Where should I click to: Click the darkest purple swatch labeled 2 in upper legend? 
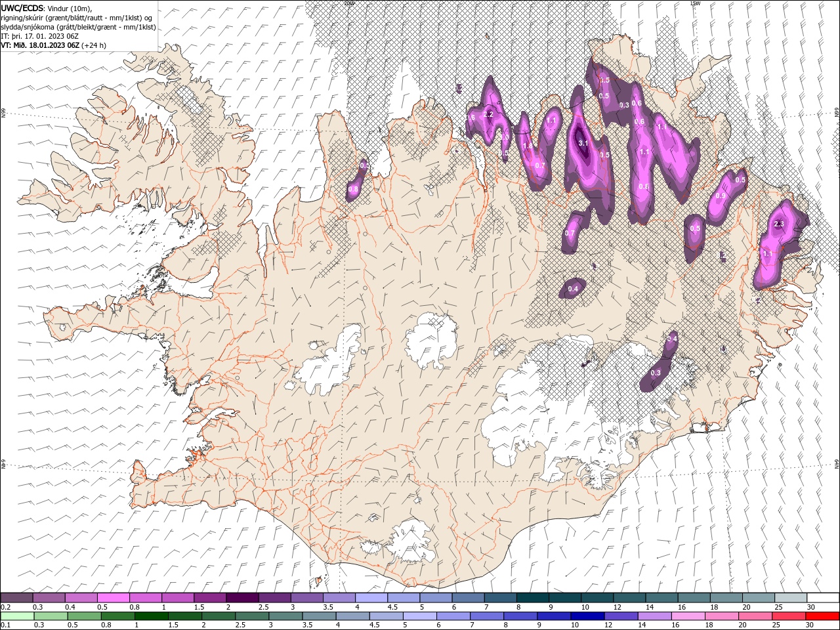pyautogui.click(x=242, y=598)
